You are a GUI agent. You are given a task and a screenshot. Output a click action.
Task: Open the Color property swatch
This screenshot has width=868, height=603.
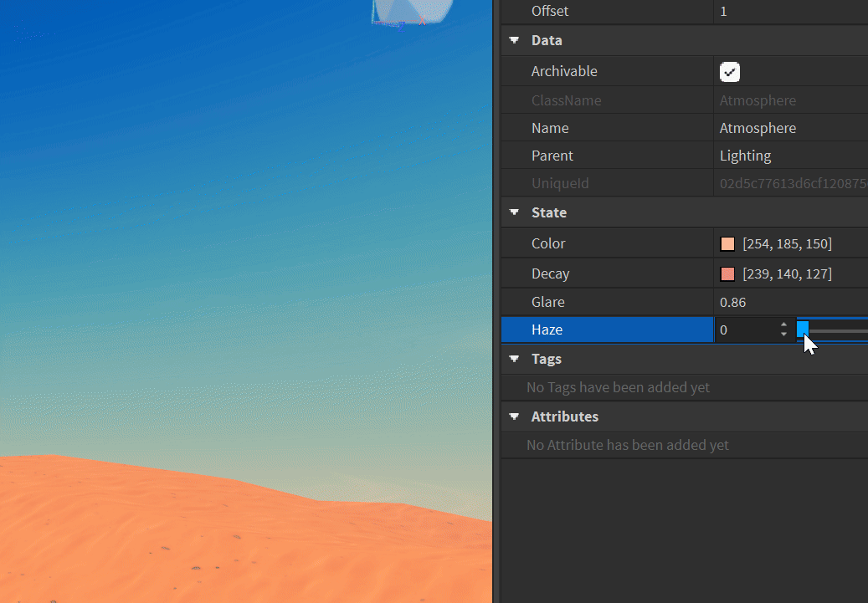(727, 244)
